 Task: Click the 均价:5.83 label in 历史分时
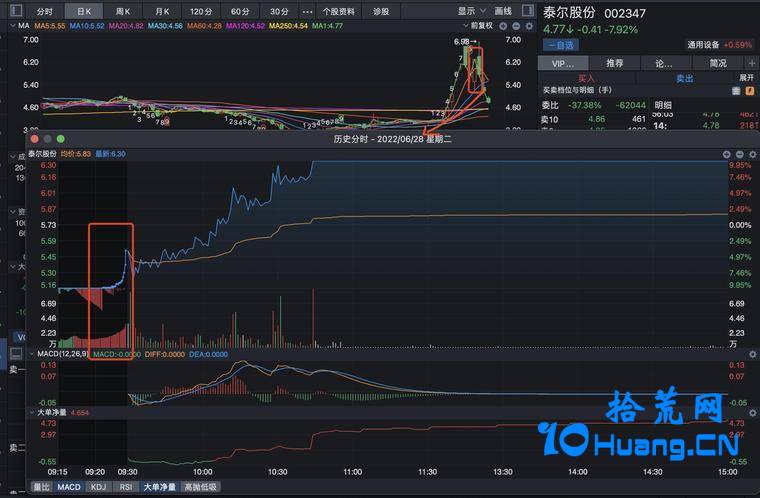pos(75,154)
